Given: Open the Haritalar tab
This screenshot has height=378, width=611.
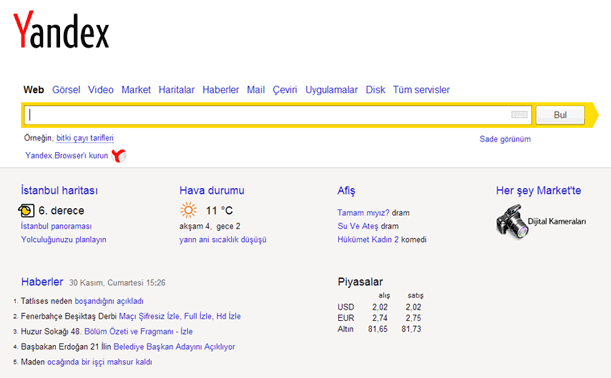Looking at the screenshot, I should 176,90.
